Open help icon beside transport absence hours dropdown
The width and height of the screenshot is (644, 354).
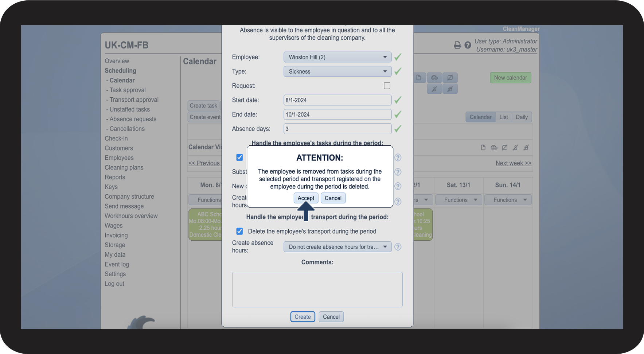(x=398, y=247)
